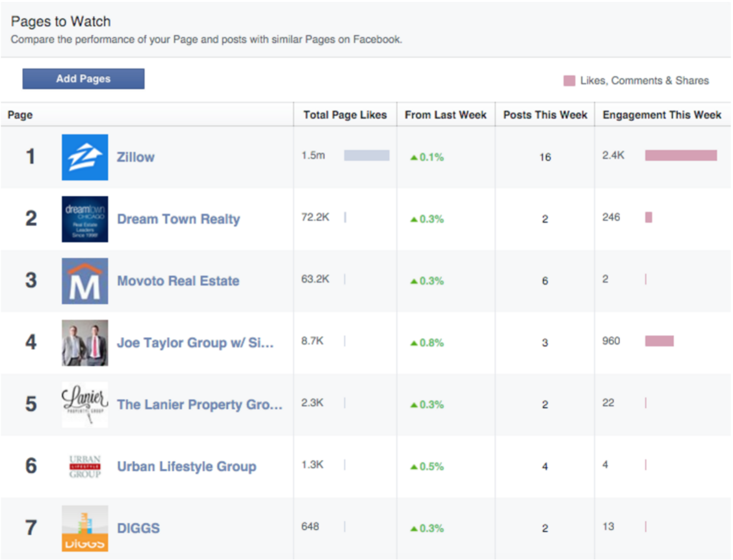Select the 8.7K total likes value

pyautogui.click(x=313, y=341)
